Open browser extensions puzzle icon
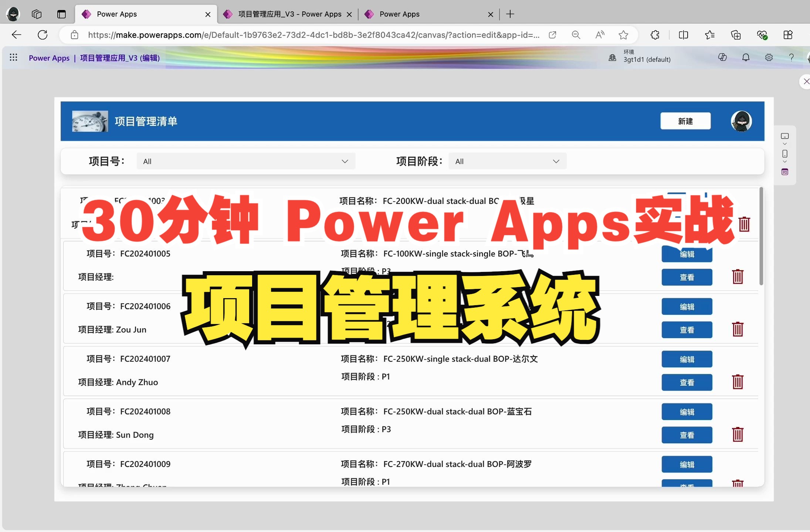810x532 pixels. tap(655, 35)
